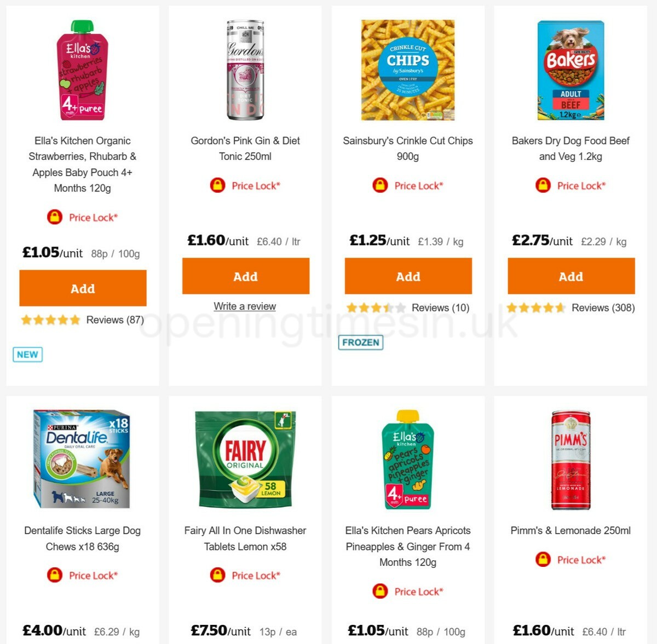This screenshot has width=657, height=644.
Task: Open the NEW badge filter
Action: [x=27, y=354]
